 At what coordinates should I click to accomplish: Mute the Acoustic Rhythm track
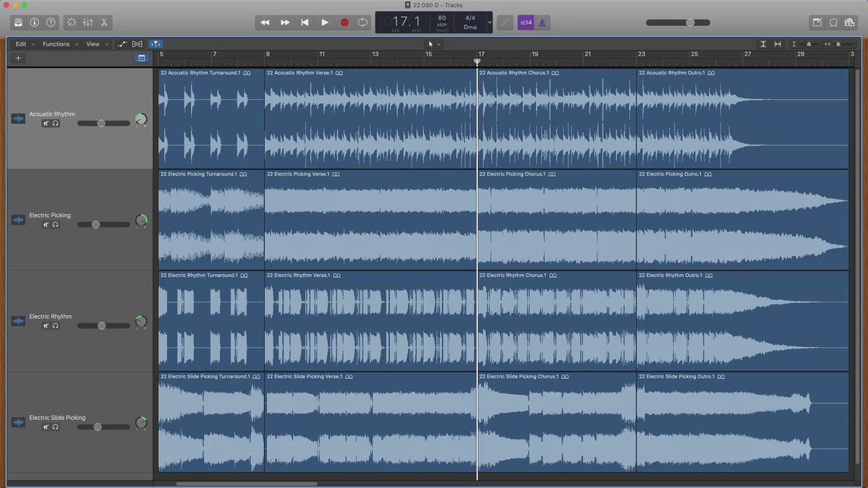[x=46, y=124]
